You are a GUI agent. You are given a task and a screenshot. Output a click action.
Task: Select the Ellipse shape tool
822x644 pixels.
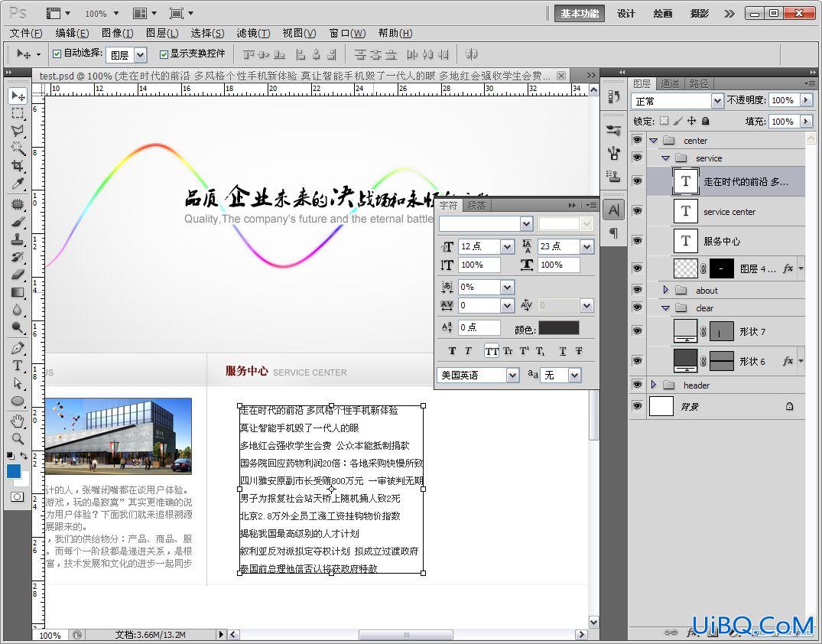coord(18,402)
